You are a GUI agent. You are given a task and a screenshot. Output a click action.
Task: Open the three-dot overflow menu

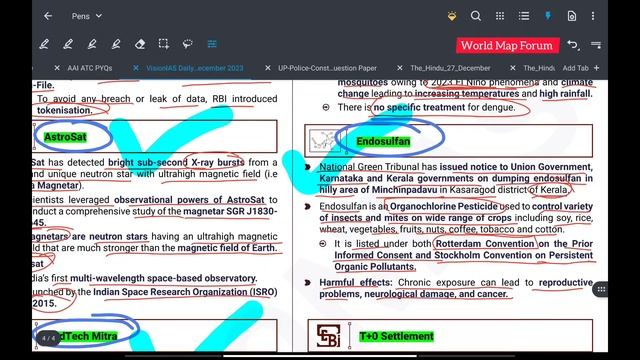tap(593, 16)
